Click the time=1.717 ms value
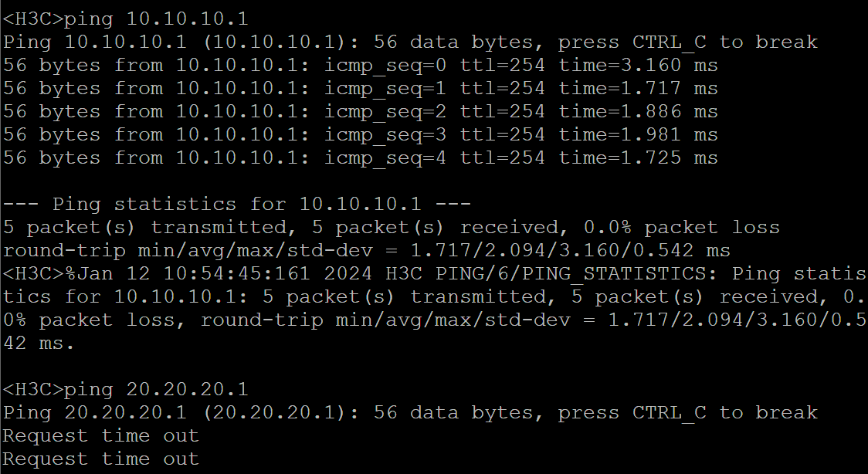Image resolution: width=868 pixels, height=474 pixels. coord(639,89)
